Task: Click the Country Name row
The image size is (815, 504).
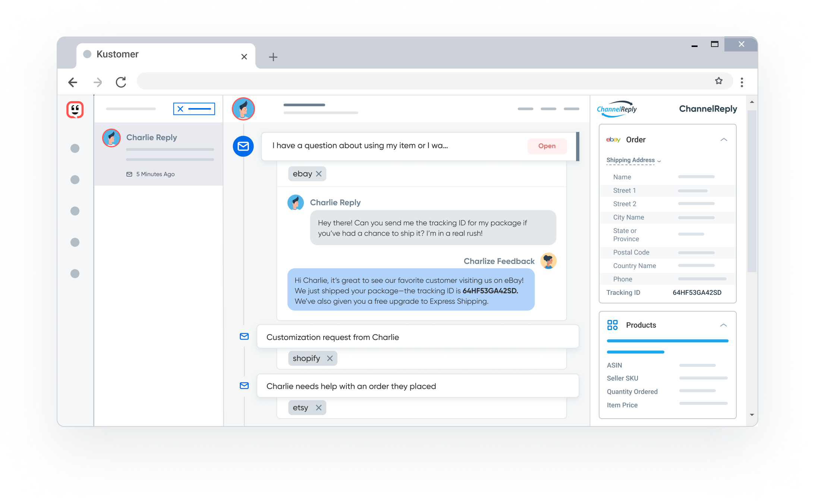Action: pyautogui.click(x=667, y=266)
